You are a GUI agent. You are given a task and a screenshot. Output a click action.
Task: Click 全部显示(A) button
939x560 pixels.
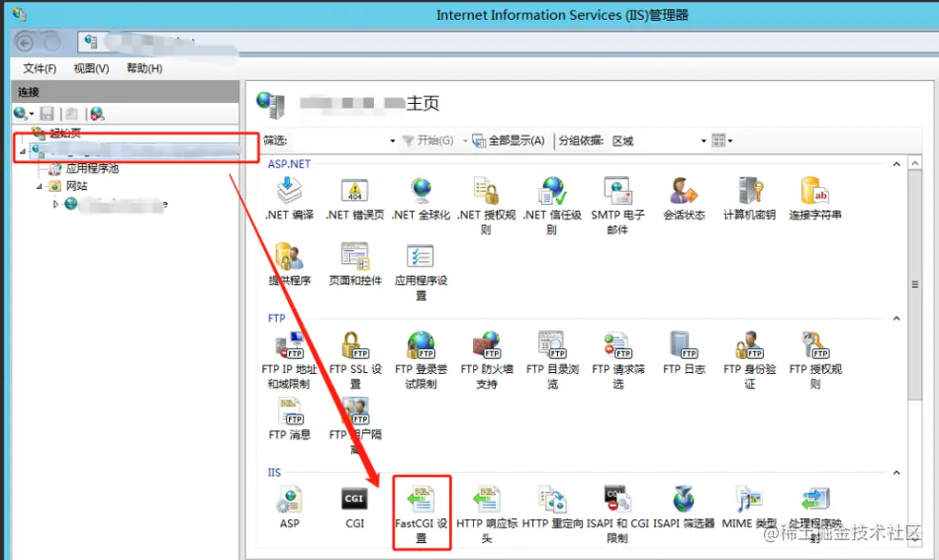(x=509, y=140)
